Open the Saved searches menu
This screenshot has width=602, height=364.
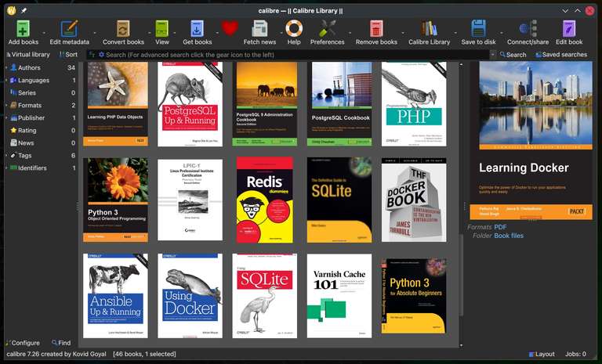(560, 55)
